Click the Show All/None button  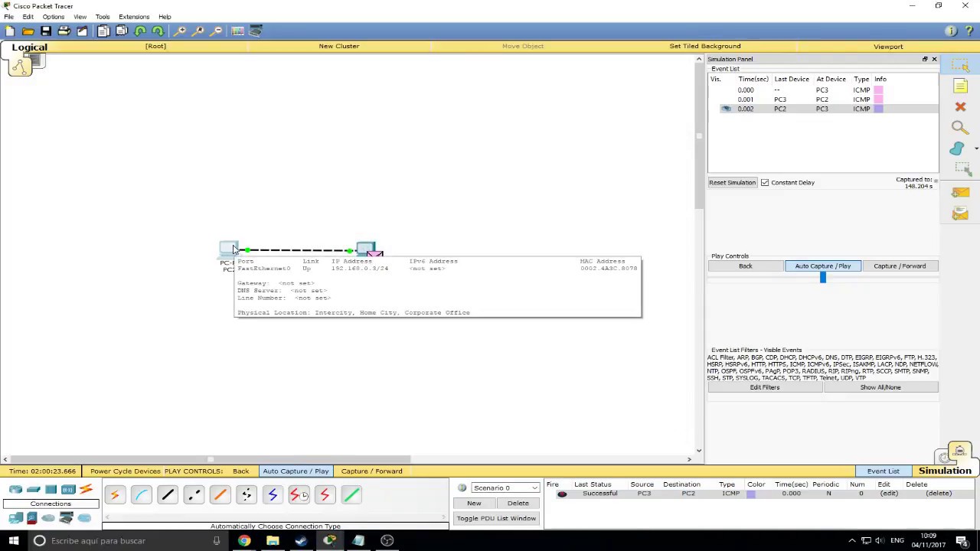[880, 387]
